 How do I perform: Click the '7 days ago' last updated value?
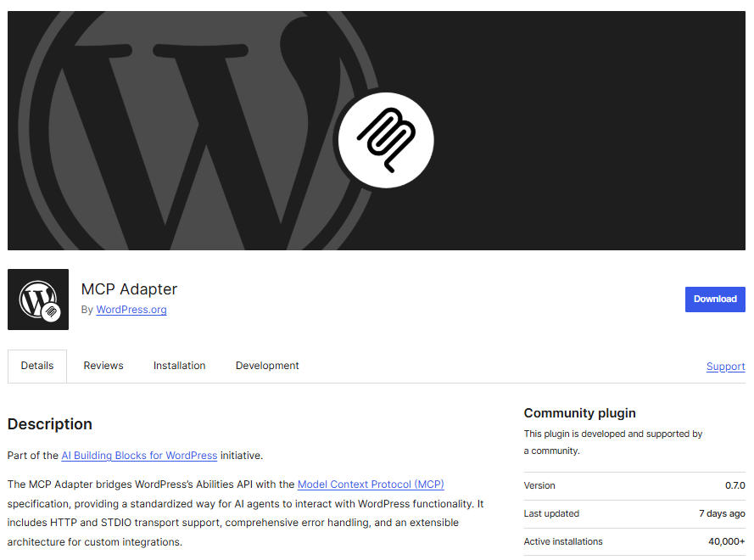point(723,513)
